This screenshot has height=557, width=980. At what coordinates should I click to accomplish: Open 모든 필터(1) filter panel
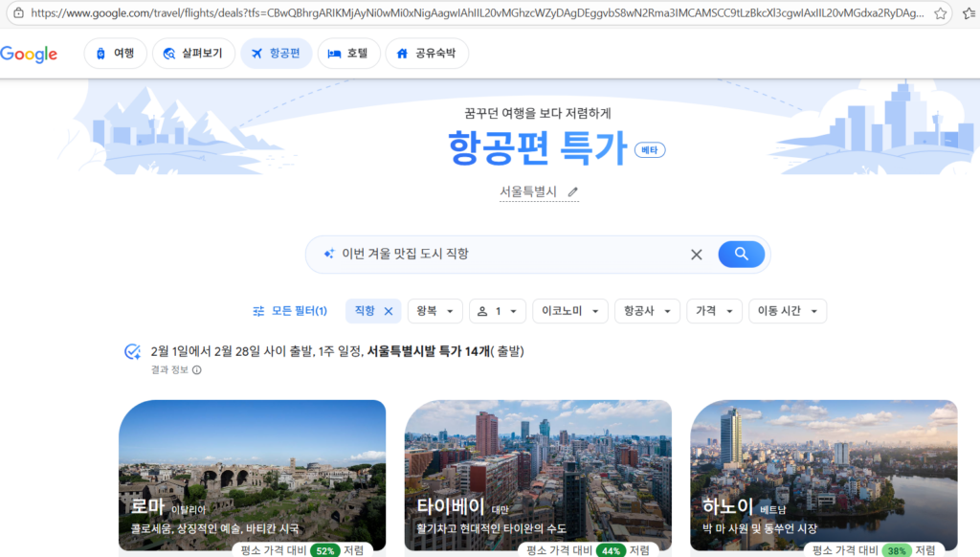coord(290,311)
